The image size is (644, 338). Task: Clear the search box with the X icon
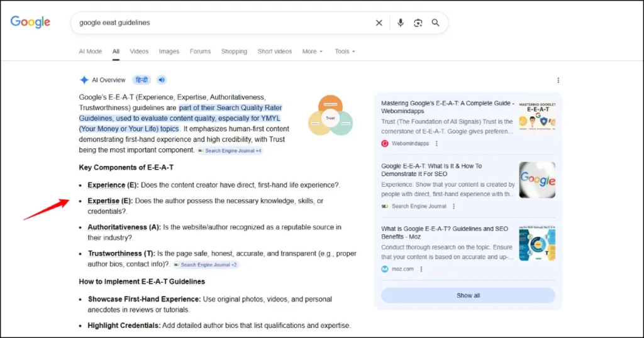tap(379, 23)
